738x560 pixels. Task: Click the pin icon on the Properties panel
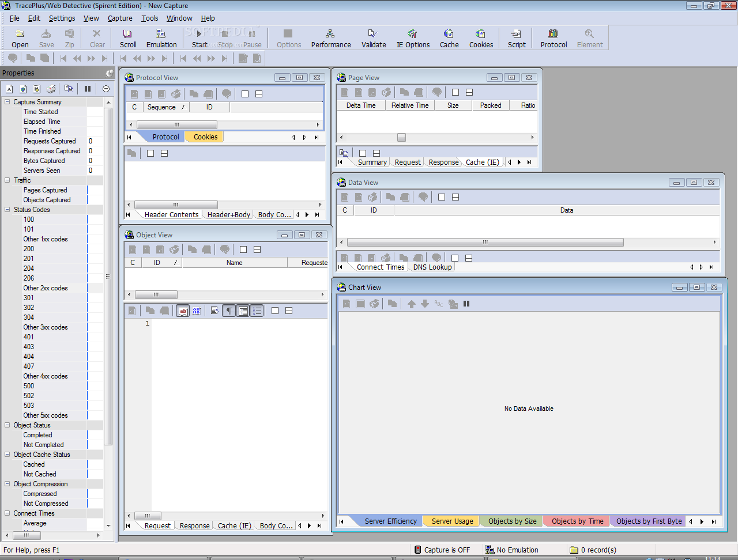pos(110,73)
